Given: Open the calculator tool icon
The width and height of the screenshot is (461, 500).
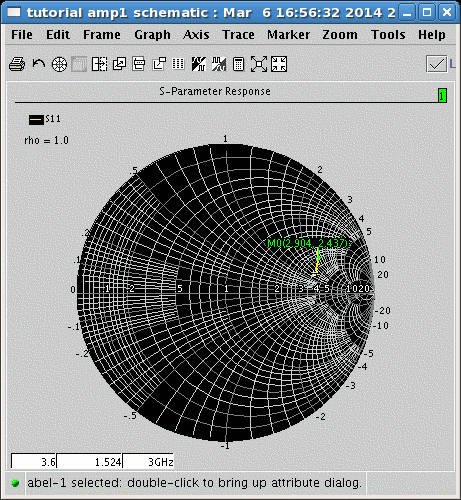Looking at the screenshot, I should pyautogui.click(x=238, y=64).
